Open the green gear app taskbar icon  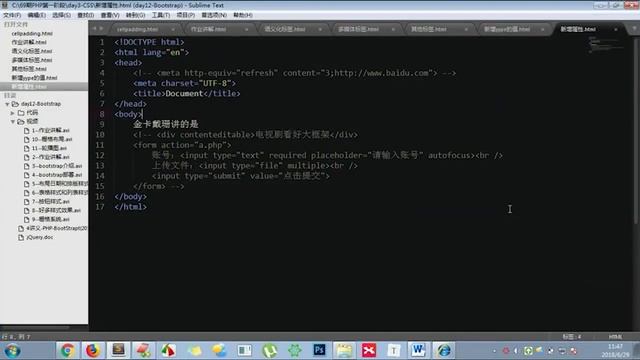click(x=295, y=350)
